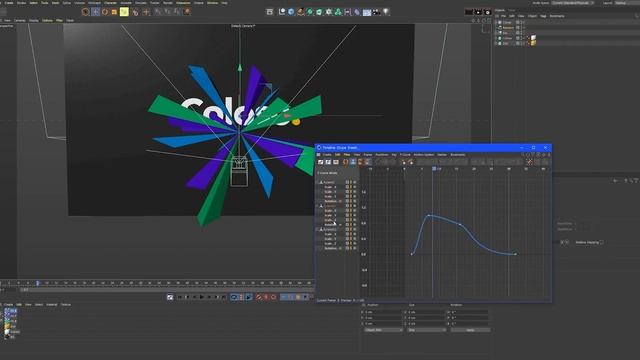Select the Random effector in Object Manager
Image resolution: width=640 pixels, height=360 pixels.
508,28
